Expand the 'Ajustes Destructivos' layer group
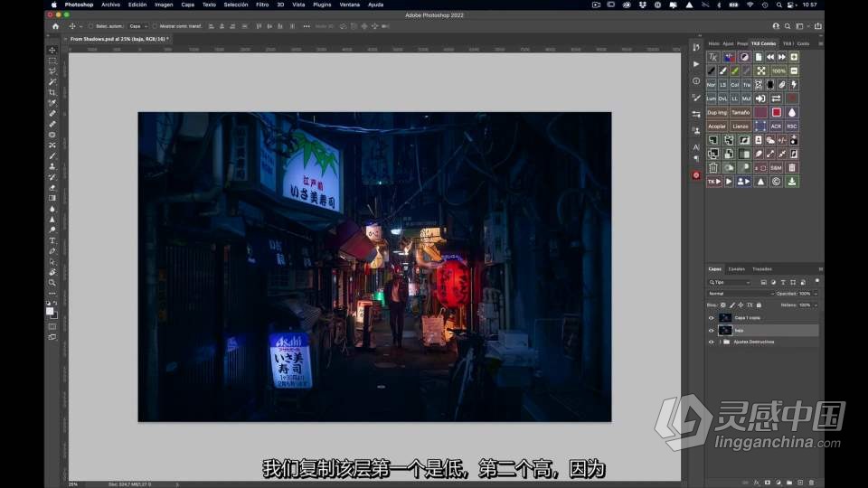 [721, 342]
